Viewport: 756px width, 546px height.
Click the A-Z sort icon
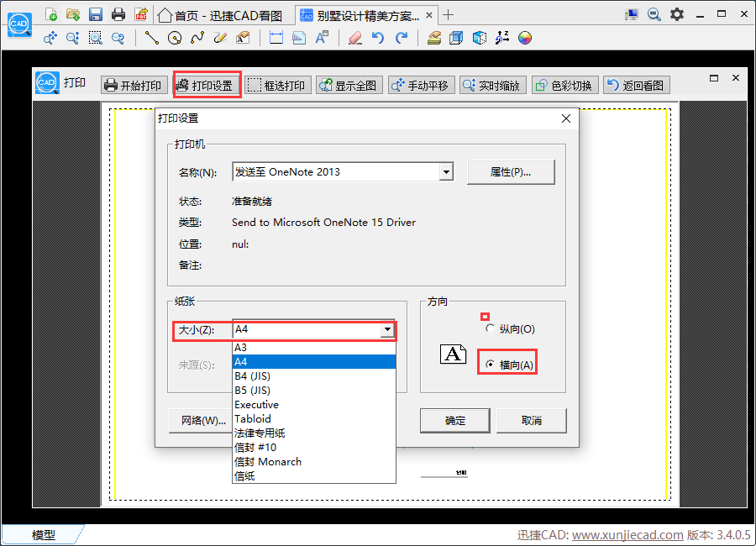(x=502, y=38)
